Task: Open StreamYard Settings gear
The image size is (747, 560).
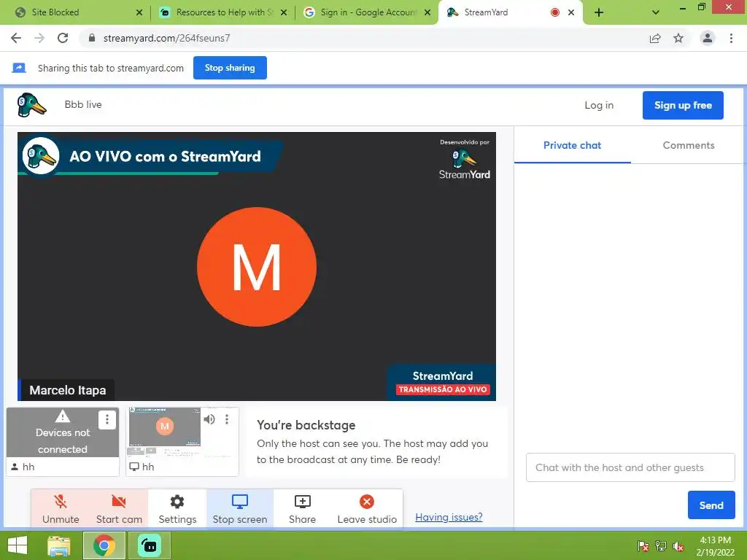Action: (177, 508)
